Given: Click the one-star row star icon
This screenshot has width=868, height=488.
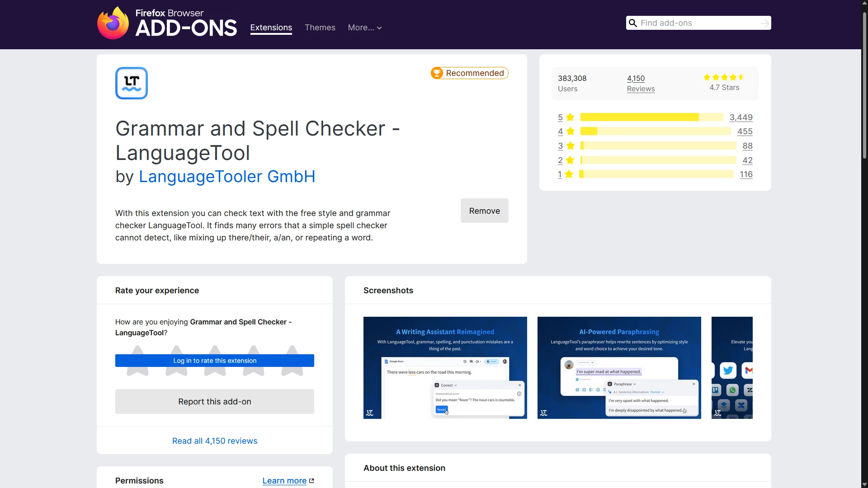Looking at the screenshot, I should coord(569,174).
